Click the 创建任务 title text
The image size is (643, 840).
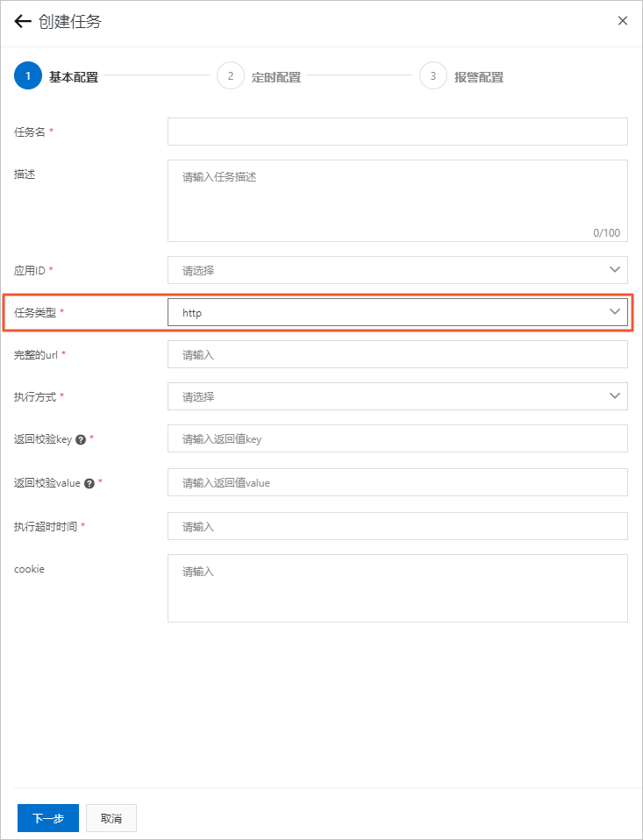(x=69, y=21)
